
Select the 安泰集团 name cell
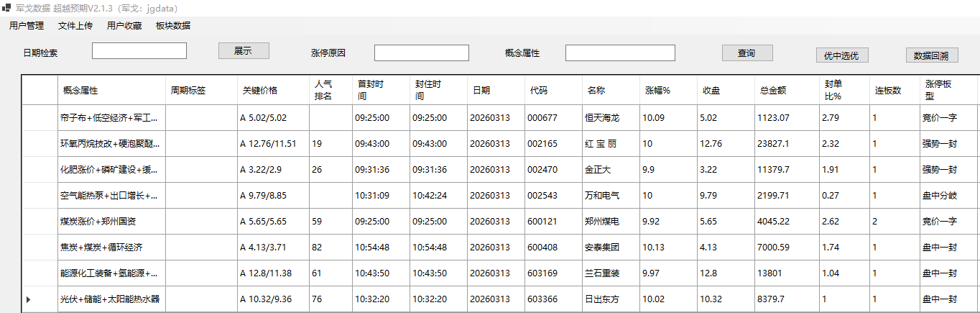click(611, 248)
